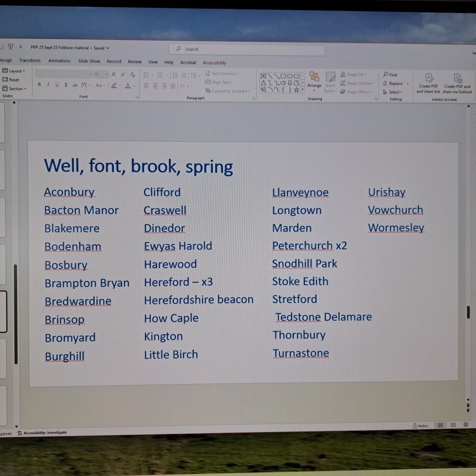Click the Find magnifier in Editing group

click(x=386, y=74)
